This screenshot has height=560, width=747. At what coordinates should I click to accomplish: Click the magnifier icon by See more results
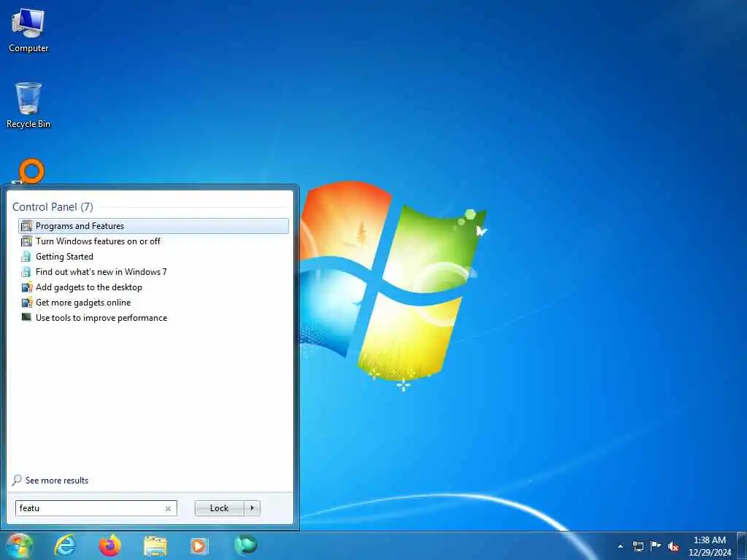(x=17, y=480)
